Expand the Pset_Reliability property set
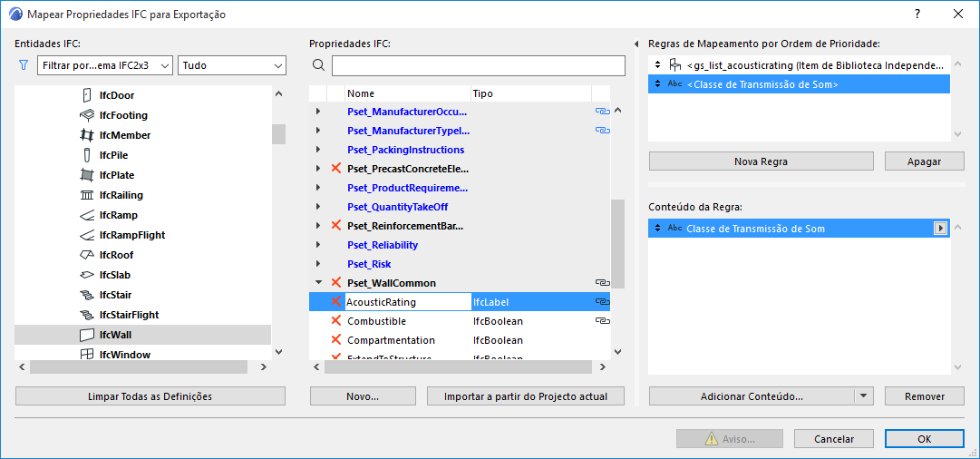This screenshot has height=459, width=980. tap(318, 245)
